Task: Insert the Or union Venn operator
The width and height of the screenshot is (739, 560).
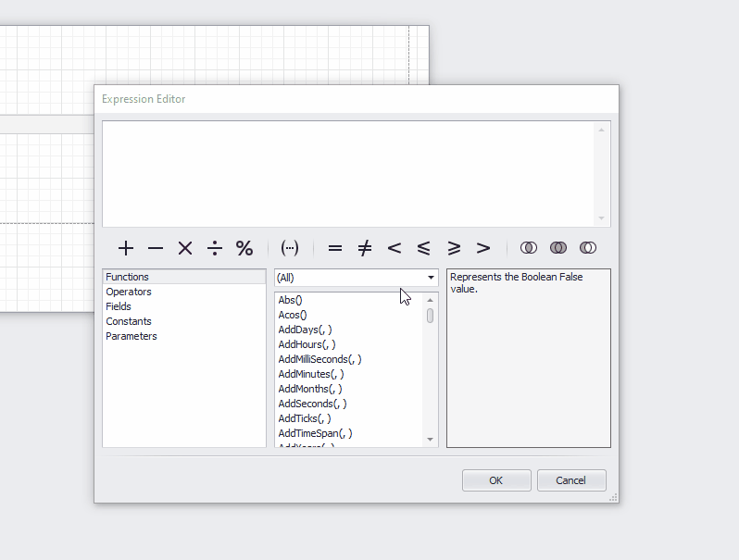Action: pos(558,248)
